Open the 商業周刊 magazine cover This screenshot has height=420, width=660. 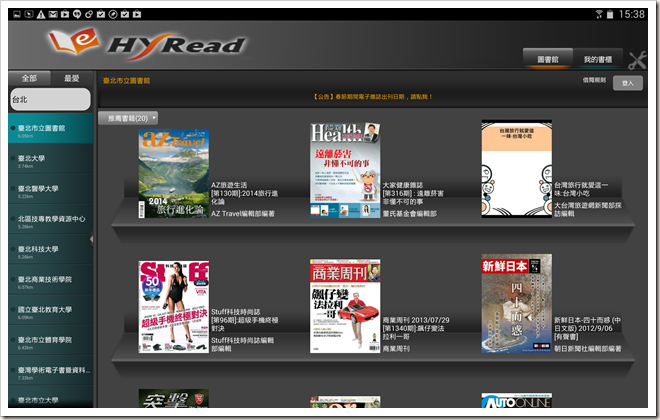pyautogui.click(x=345, y=306)
